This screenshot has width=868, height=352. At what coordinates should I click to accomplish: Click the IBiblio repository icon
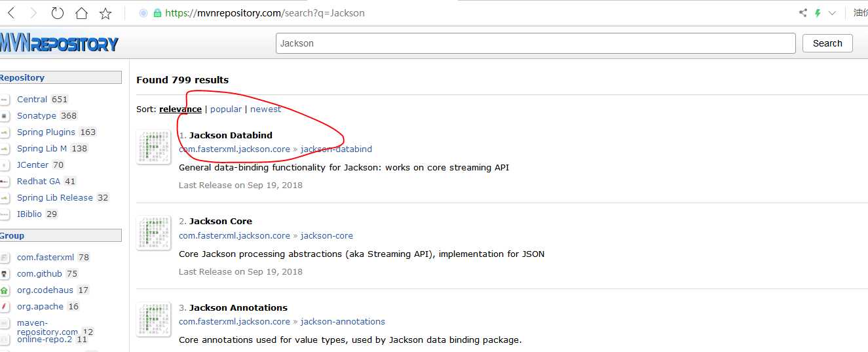(x=5, y=214)
